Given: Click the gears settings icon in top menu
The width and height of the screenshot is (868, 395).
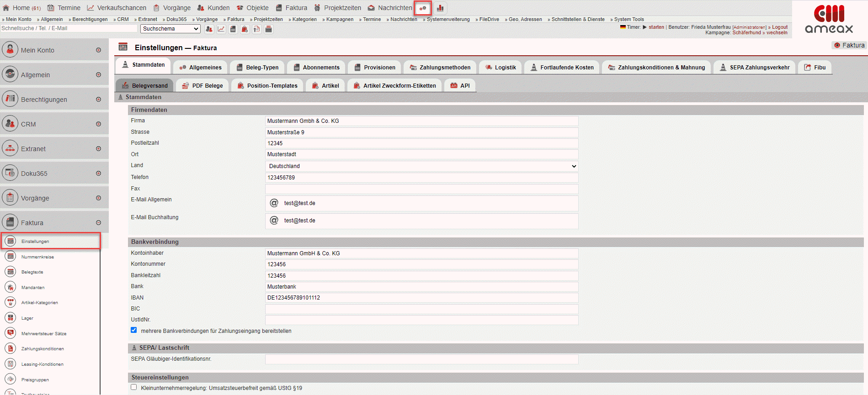Looking at the screenshot, I should pos(423,8).
